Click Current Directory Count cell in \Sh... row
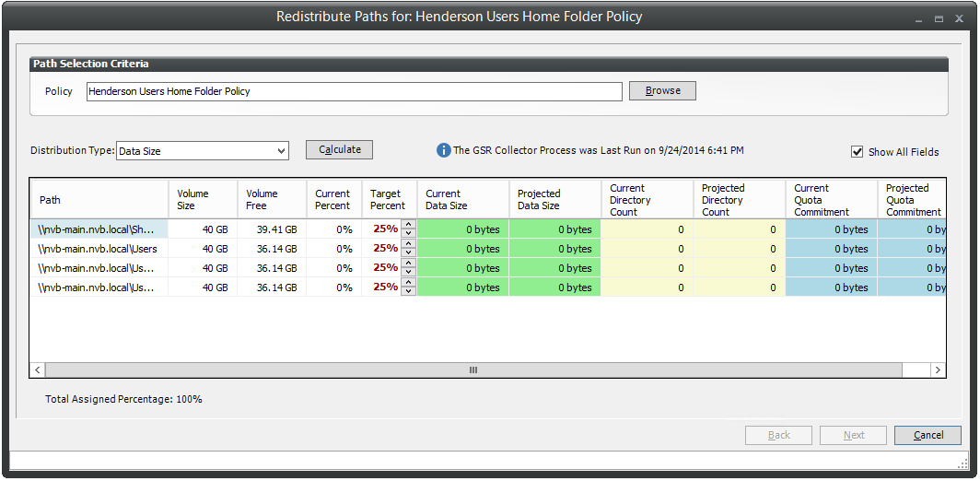 [x=647, y=229]
